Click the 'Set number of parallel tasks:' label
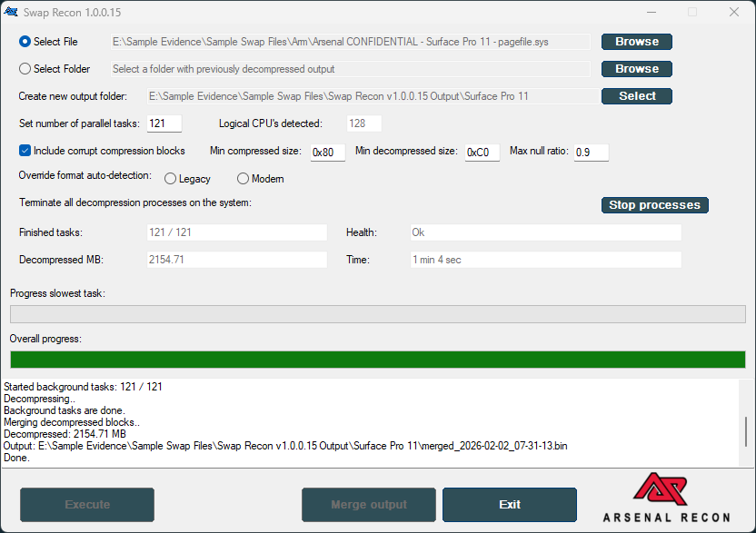756x533 pixels. pos(80,123)
